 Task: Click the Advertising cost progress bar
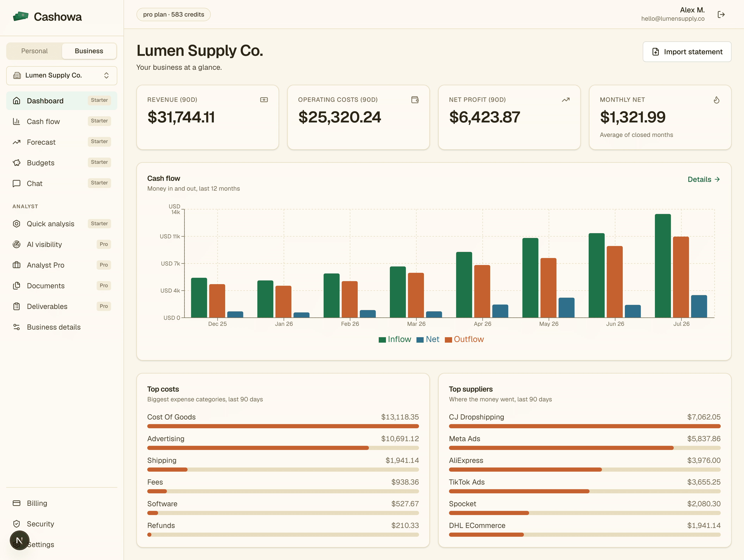click(283, 448)
